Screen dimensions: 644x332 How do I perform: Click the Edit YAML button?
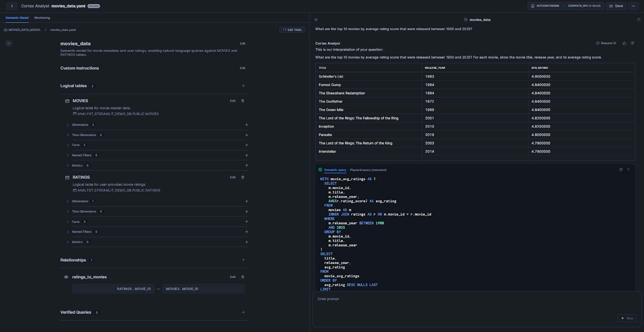[292, 30]
